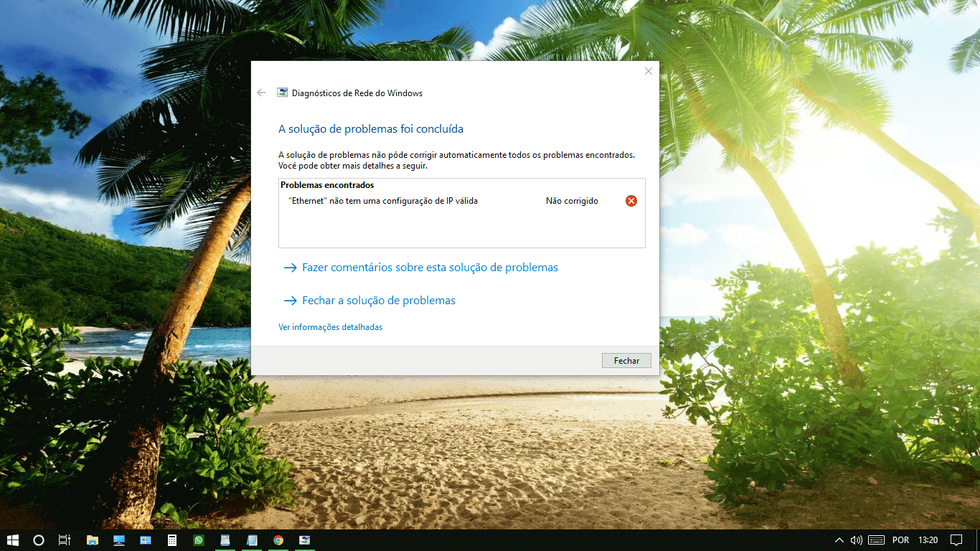Switch to the WordPad taskbar app
The image size is (980, 551).
click(x=225, y=540)
